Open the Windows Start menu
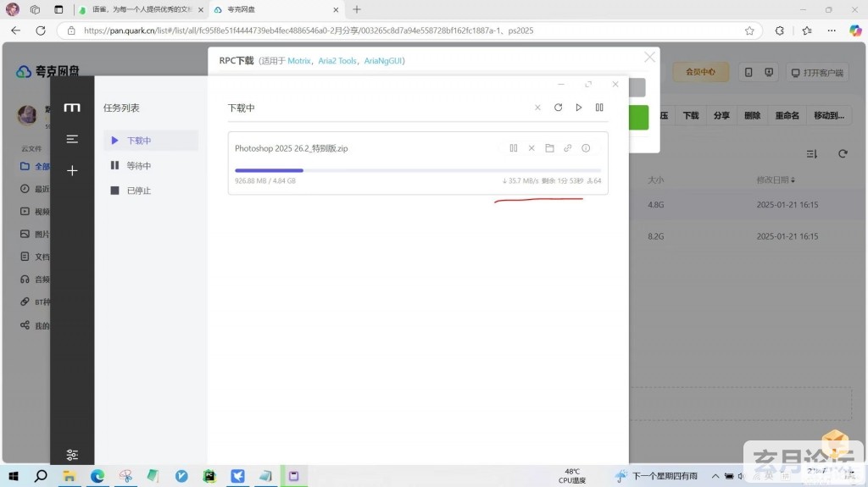Viewport: 868px width, 487px height. pyautogui.click(x=14, y=476)
